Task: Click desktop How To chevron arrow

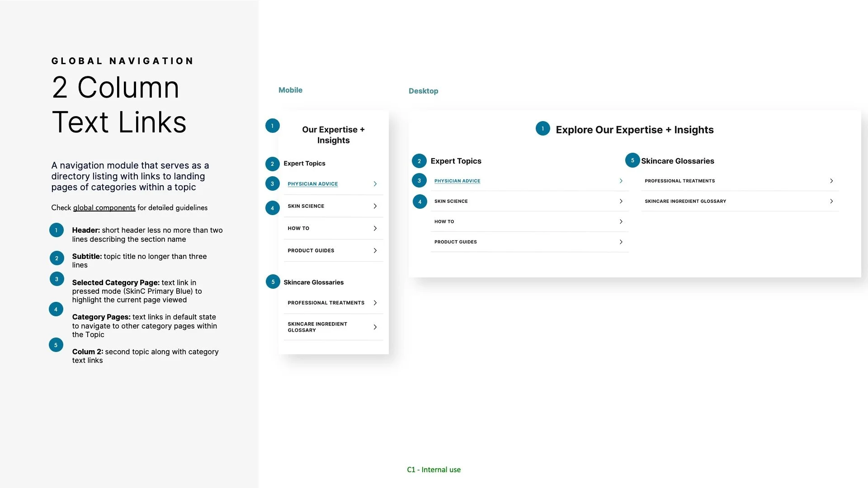Action: 621,221
